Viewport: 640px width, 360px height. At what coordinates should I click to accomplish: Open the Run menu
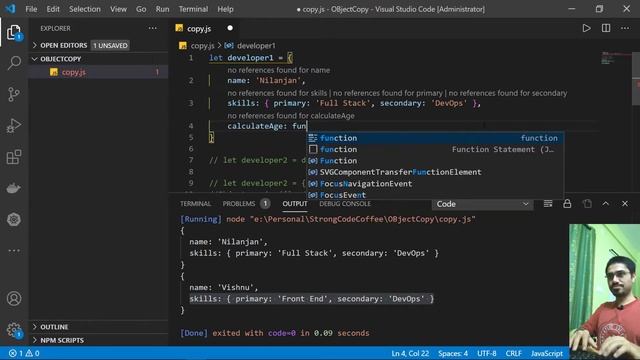(x=162, y=9)
